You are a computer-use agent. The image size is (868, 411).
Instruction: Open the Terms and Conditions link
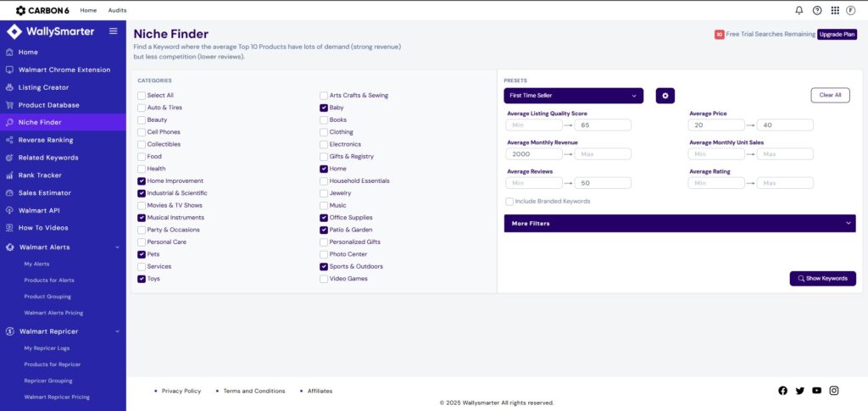pos(254,392)
